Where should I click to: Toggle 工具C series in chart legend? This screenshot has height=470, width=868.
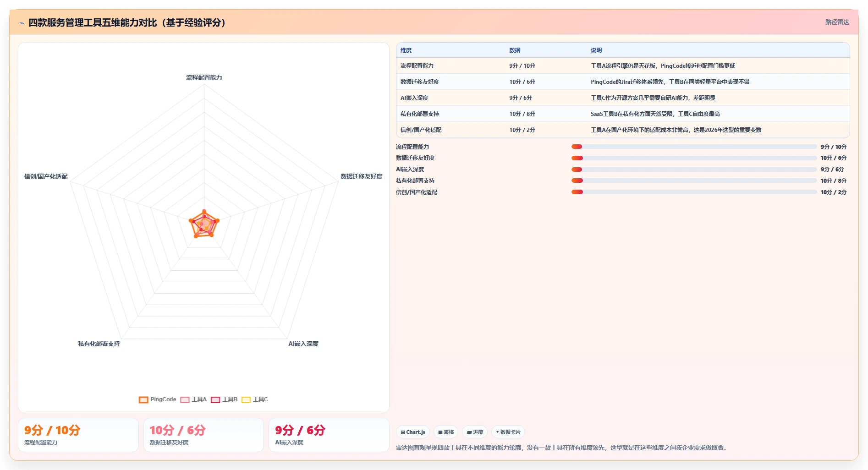pyautogui.click(x=255, y=399)
